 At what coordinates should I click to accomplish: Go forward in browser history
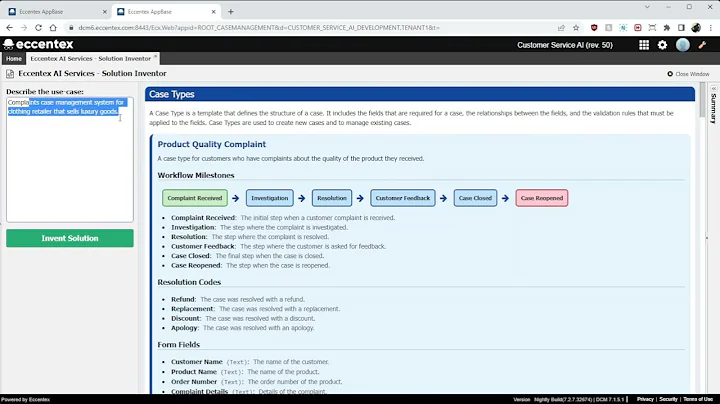(x=24, y=28)
